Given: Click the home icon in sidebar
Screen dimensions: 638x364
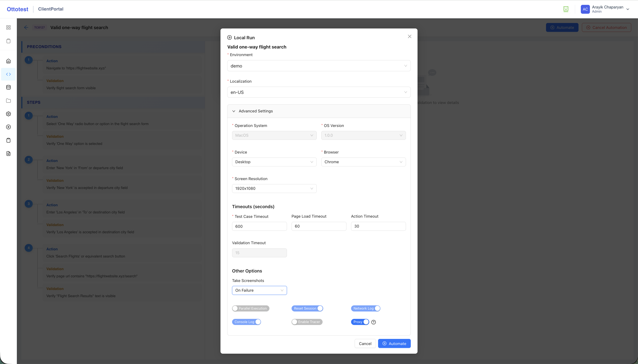Looking at the screenshot, I should click(x=8, y=61).
